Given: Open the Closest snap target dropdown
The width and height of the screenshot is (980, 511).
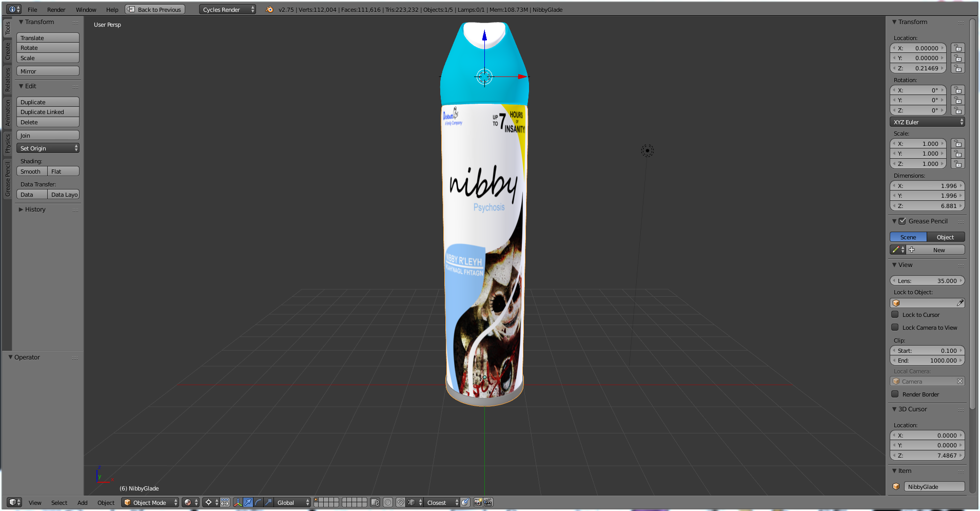Looking at the screenshot, I should point(442,502).
